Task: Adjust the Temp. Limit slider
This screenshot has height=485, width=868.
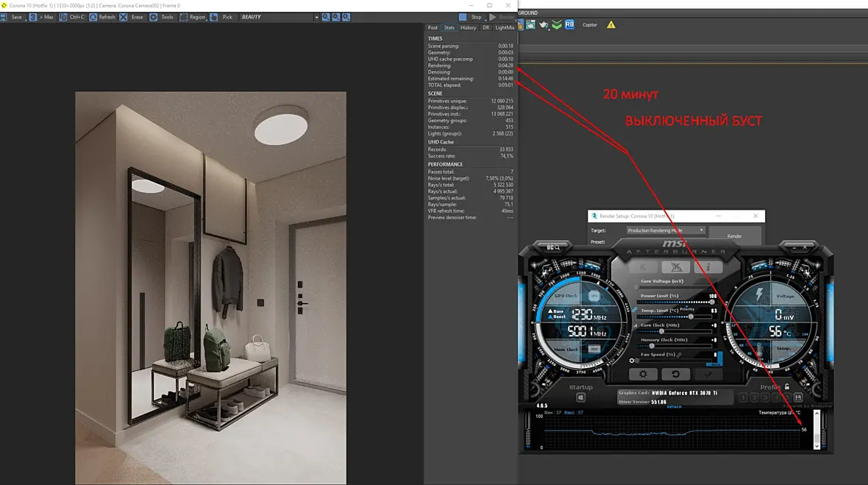Action: (x=675, y=316)
